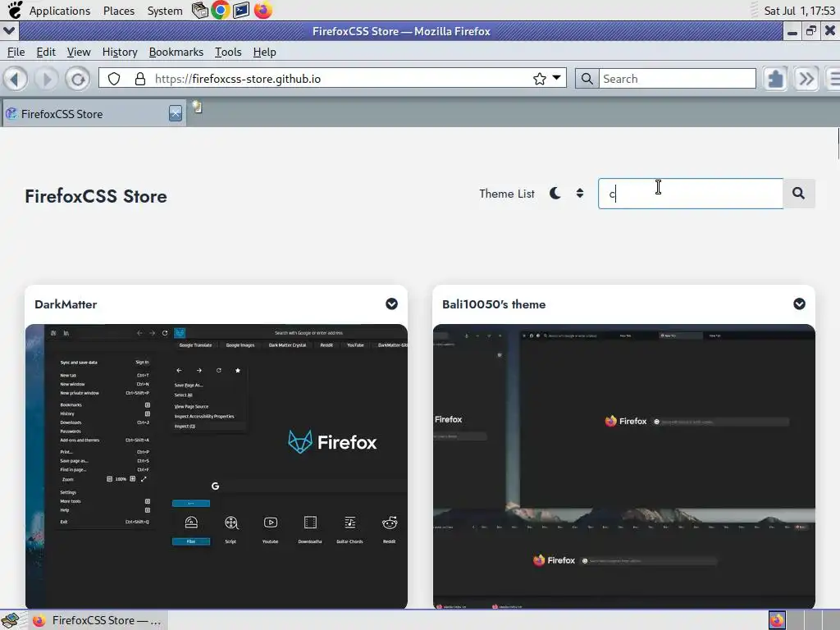
Task: Click the Firefox workspace switcher icon
Action: (x=777, y=620)
